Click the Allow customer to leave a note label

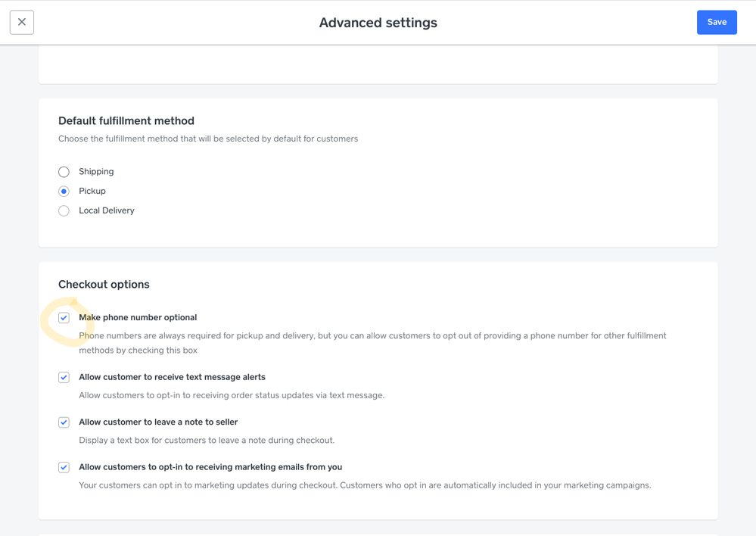pyautogui.click(x=158, y=422)
